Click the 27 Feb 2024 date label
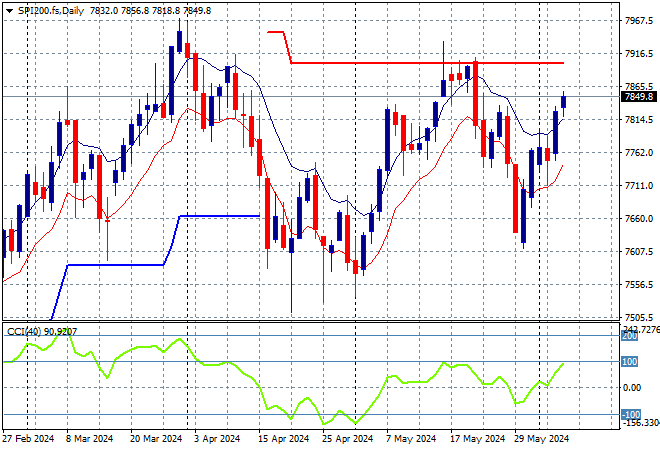 [x=27, y=439]
